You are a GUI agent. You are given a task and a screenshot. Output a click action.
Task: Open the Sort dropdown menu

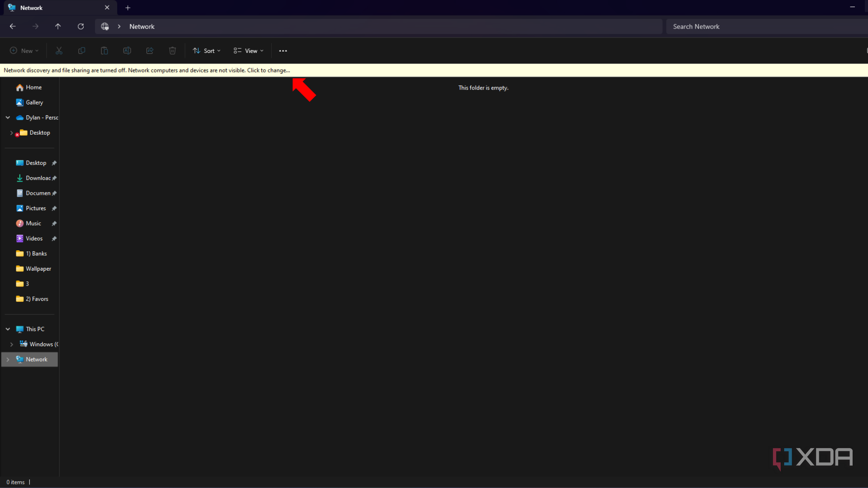point(207,51)
